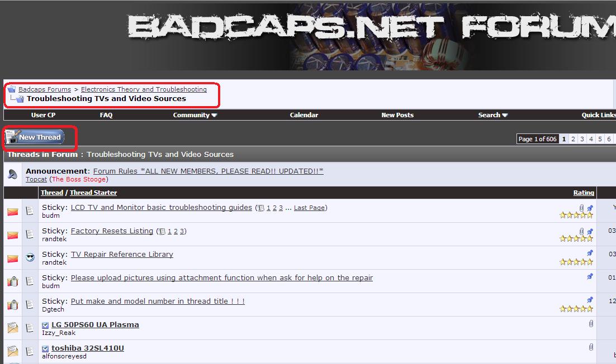Open the LG 50PS60 UA Plasma thread

coord(95,325)
